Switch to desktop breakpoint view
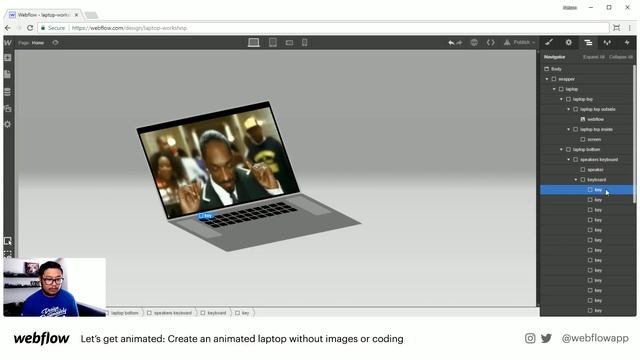Image resolution: width=640 pixels, height=360 pixels. [253, 42]
